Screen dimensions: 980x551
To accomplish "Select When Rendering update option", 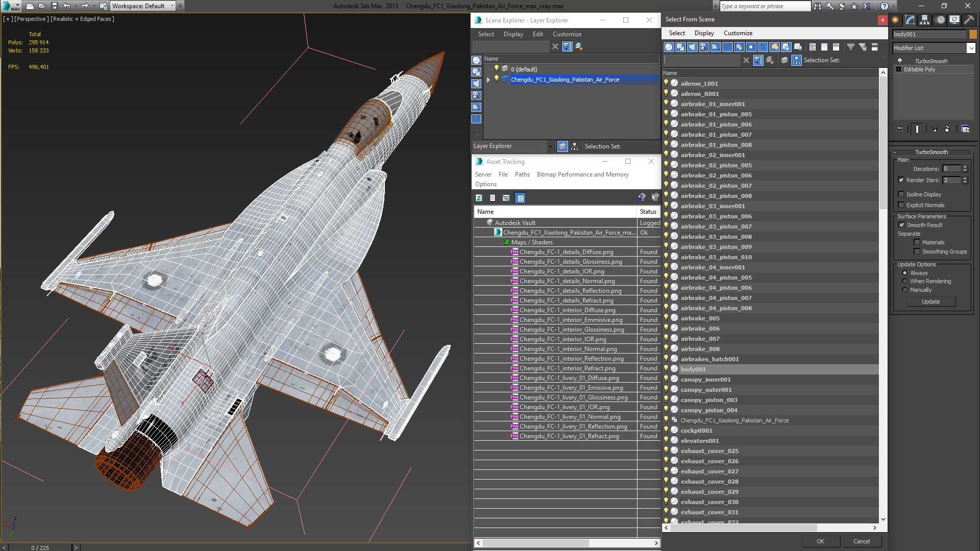I will point(904,281).
